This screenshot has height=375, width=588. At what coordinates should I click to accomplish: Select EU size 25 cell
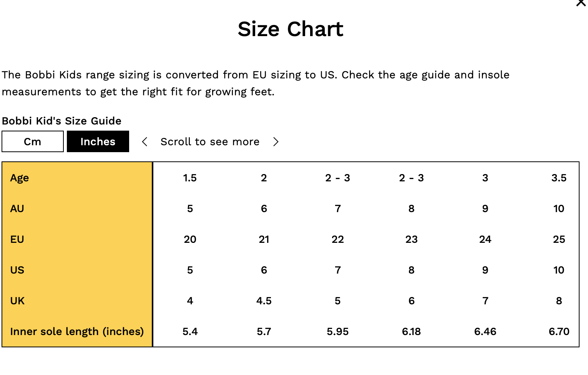[559, 239]
